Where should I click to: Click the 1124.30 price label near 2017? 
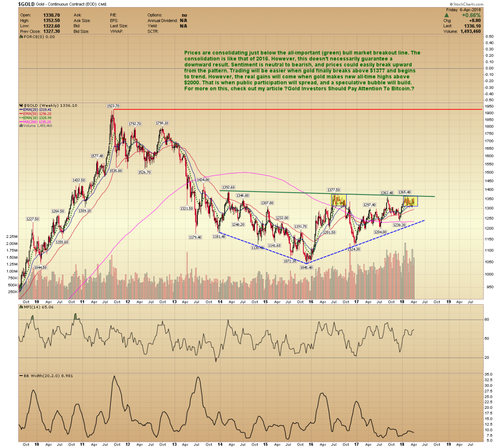354,249
